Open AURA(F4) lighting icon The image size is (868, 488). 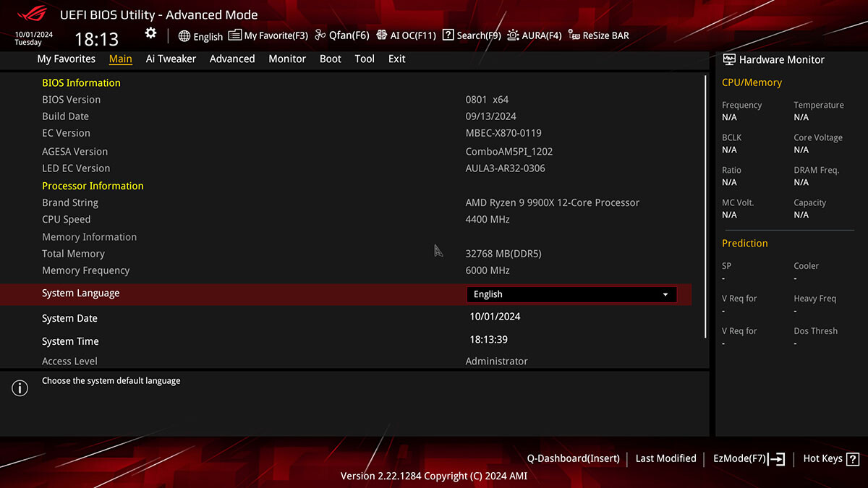513,35
